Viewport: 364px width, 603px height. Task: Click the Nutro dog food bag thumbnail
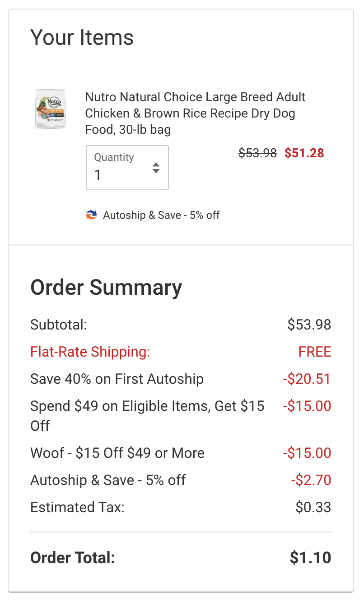coord(51,109)
